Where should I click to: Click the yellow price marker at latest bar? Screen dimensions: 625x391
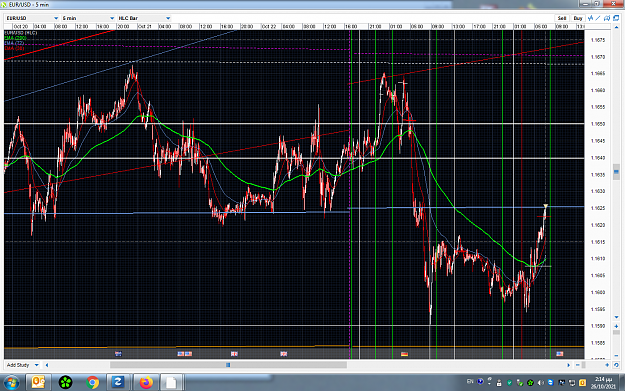click(x=546, y=206)
